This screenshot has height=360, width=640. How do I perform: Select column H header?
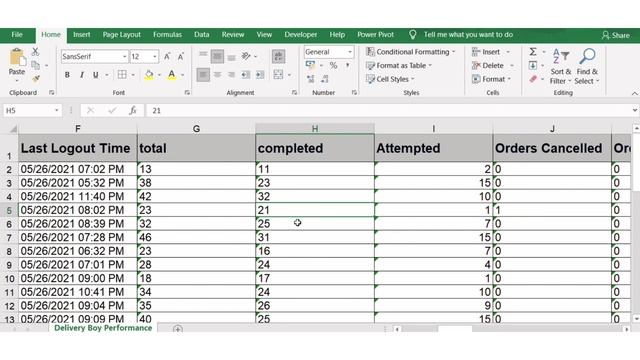[x=315, y=129]
